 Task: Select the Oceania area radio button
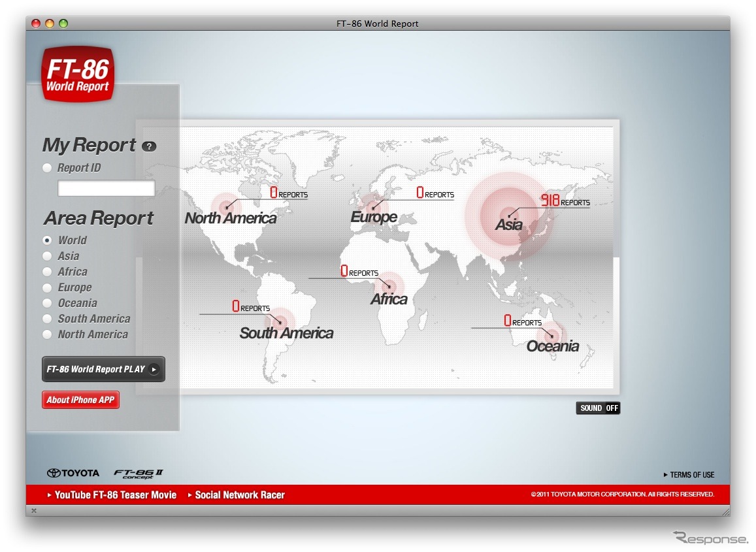(x=47, y=303)
